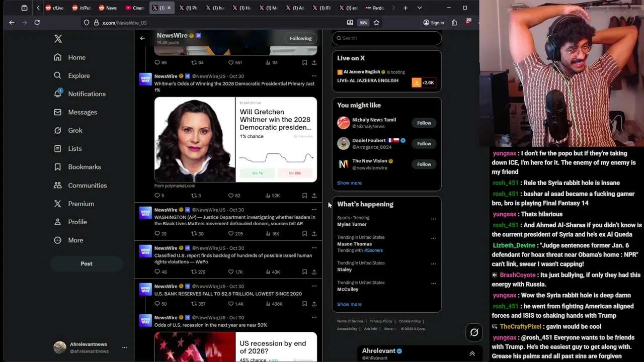Click the Premium X icon
Screen dimensions: 644x362
[x=57, y=204]
